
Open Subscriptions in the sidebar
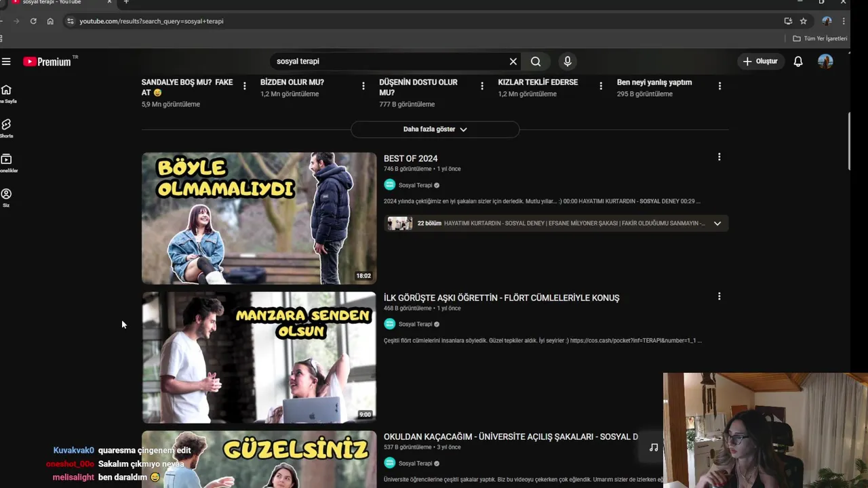(x=7, y=163)
